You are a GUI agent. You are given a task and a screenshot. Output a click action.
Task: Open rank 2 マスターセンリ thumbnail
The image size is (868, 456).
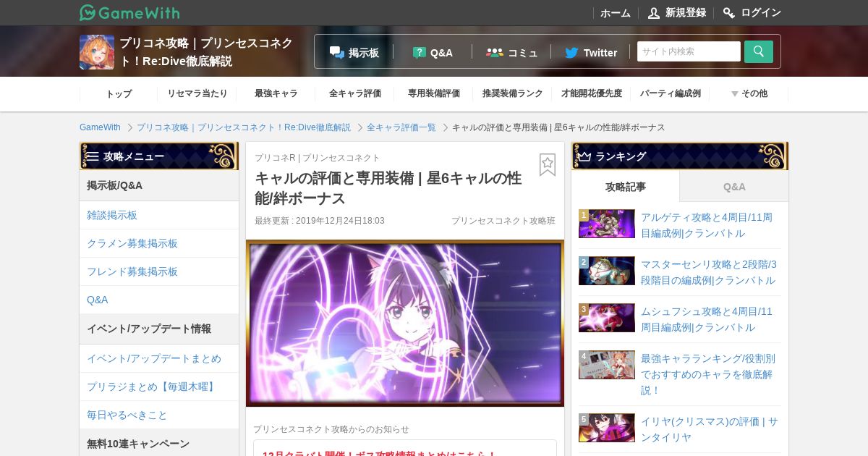[x=607, y=271]
